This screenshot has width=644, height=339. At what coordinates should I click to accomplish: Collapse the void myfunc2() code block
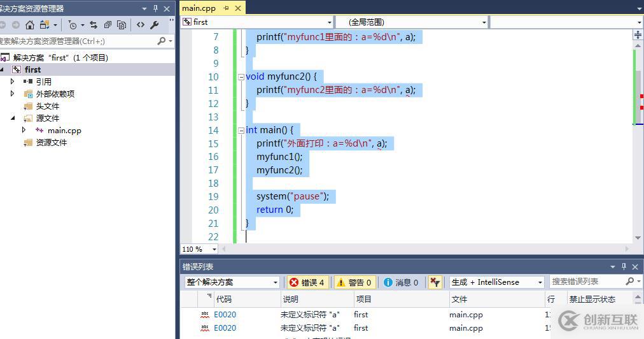click(242, 77)
